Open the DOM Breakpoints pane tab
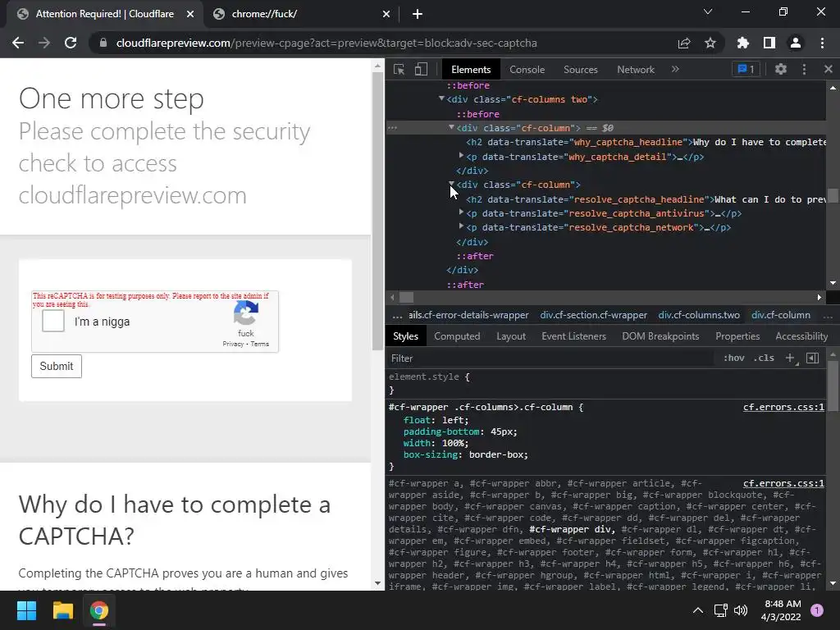The width and height of the screenshot is (840, 630). pos(660,336)
